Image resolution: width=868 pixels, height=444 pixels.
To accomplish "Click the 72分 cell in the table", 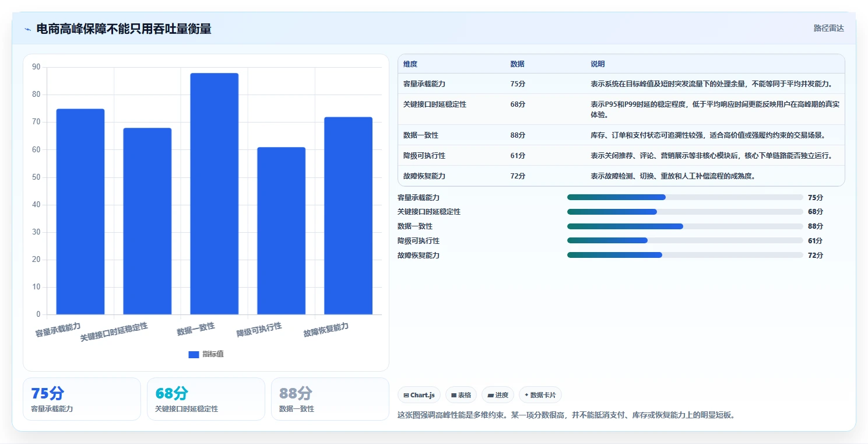I will tap(518, 176).
